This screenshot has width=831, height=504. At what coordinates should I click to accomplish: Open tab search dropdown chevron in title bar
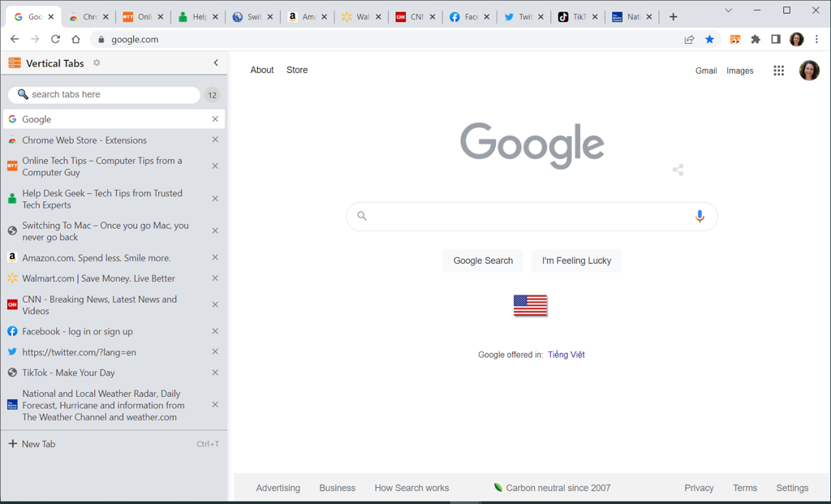point(728,11)
